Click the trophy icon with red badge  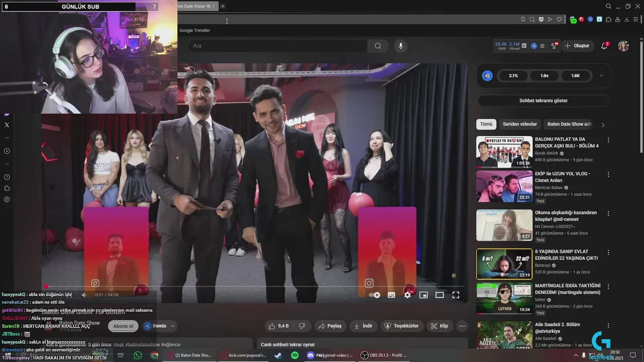pos(554,46)
